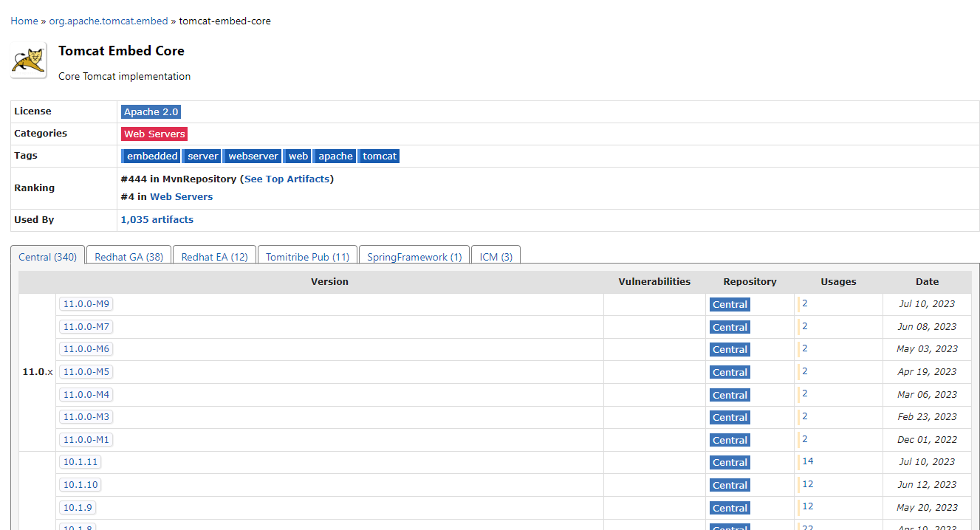Select the webserver tag
Viewport: 980px width, 530px height.
tap(253, 156)
